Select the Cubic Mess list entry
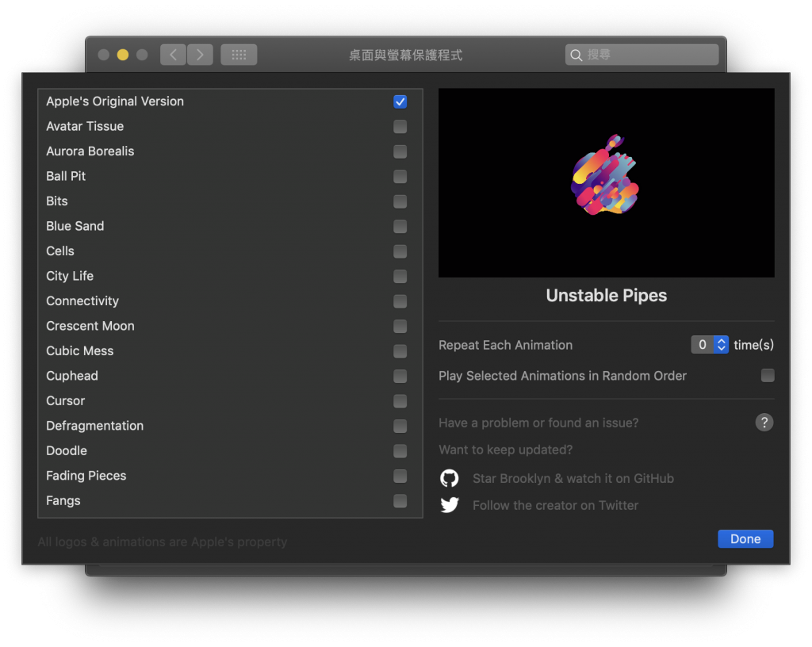Image resolution: width=812 pixels, height=647 pixels. 80,351
